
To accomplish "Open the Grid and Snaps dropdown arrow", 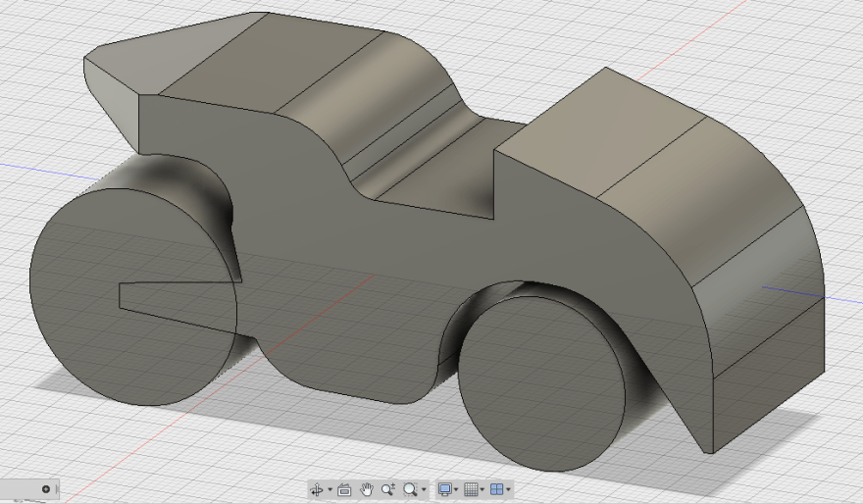I will coord(482,489).
